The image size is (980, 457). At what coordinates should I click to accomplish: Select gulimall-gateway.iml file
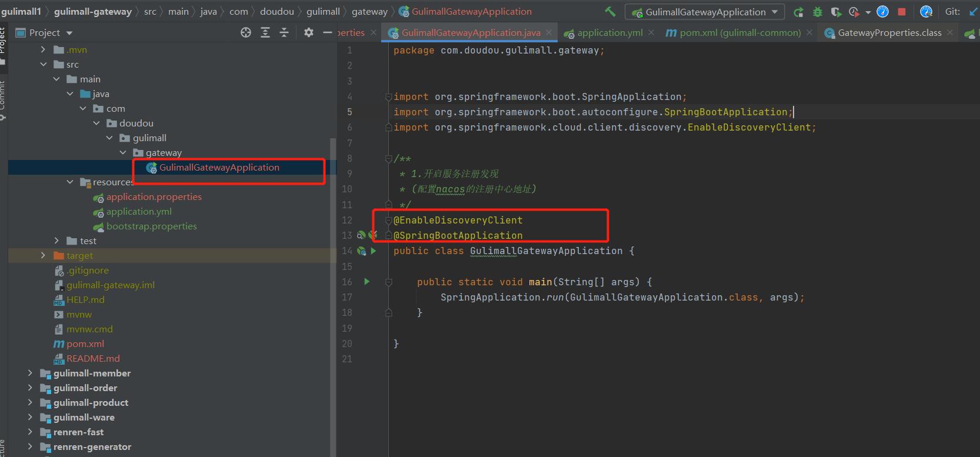(x=110, y=285)
